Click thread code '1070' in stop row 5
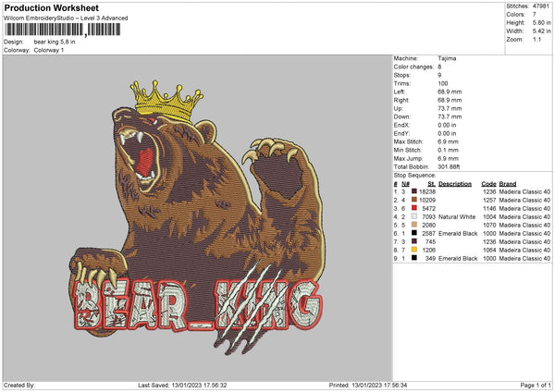Image resolution: width=555 pixels, height=392 pixels. [489, 225]
